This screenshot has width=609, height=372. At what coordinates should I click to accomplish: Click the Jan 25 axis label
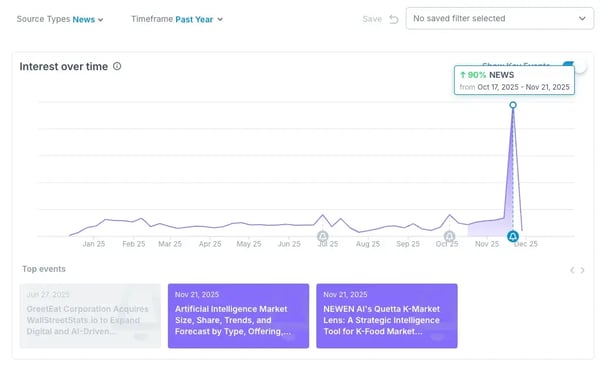pos(94,244)
